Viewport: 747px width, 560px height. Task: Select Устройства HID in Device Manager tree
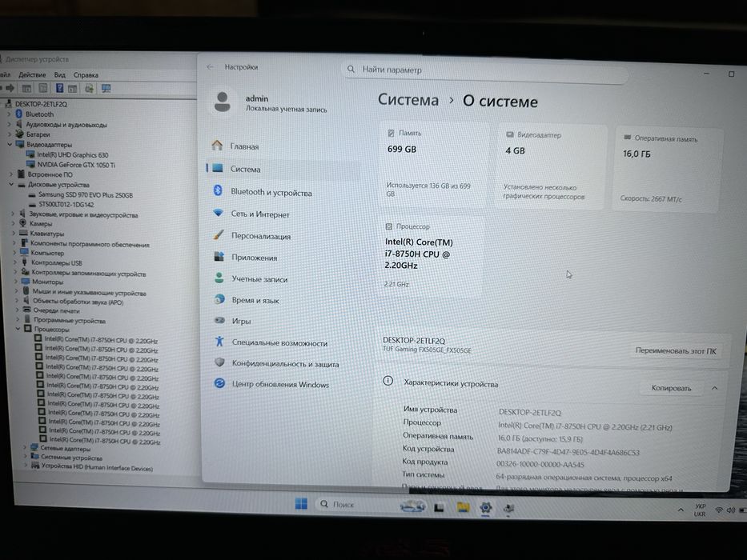(x=97, y=467)
